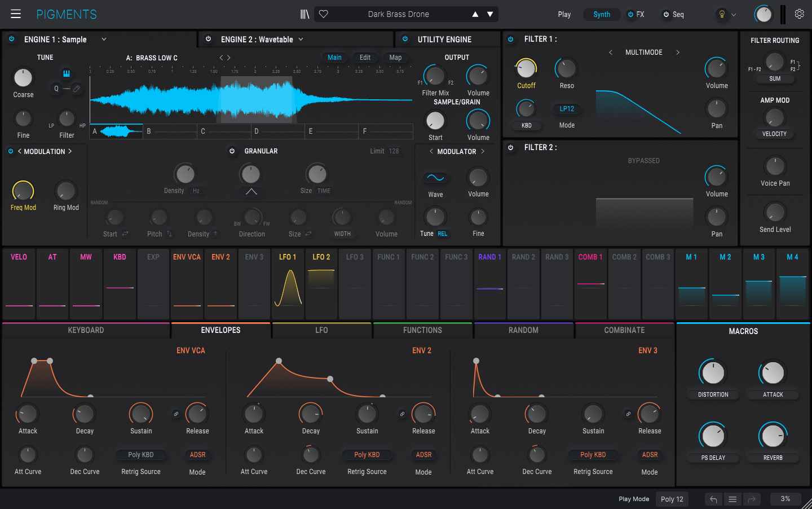Go to next preset with down arrow
The height and width of the screenshot is (509, 812).
tap(490, 14)
